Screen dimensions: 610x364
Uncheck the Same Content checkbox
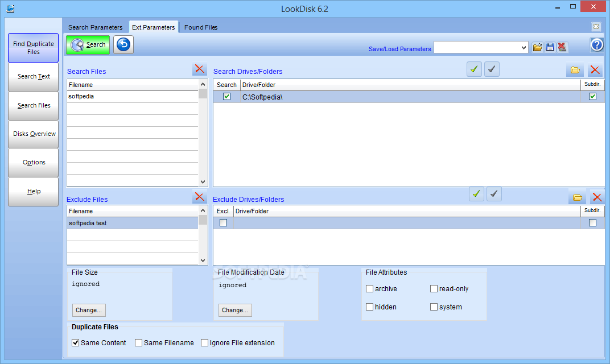[76, 343]
